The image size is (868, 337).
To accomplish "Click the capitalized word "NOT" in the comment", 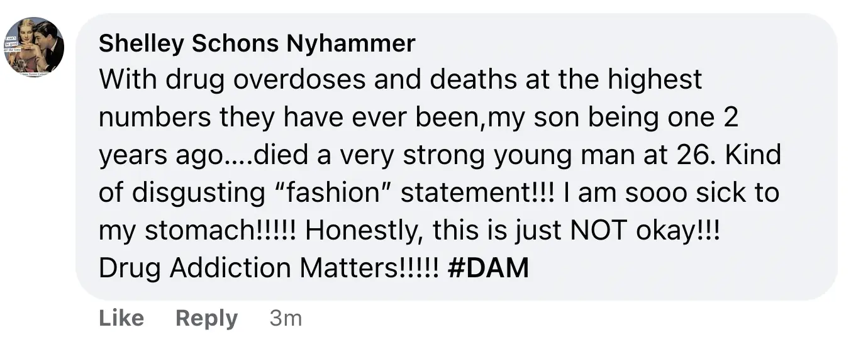I will pos(593,231).
